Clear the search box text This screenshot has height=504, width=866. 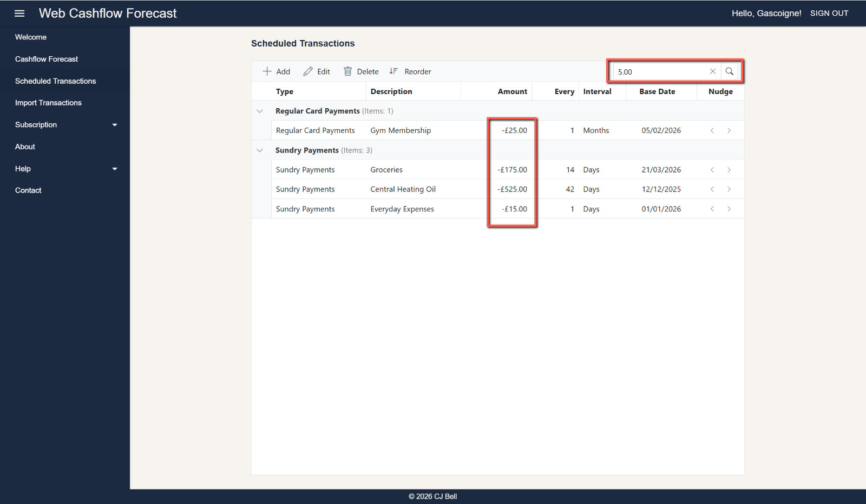712,71
